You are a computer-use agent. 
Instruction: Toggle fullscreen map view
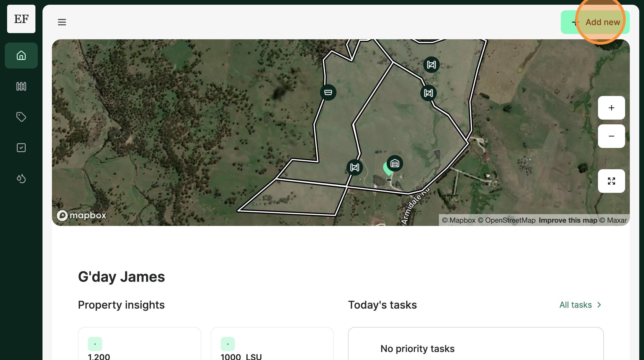point(611,181)
